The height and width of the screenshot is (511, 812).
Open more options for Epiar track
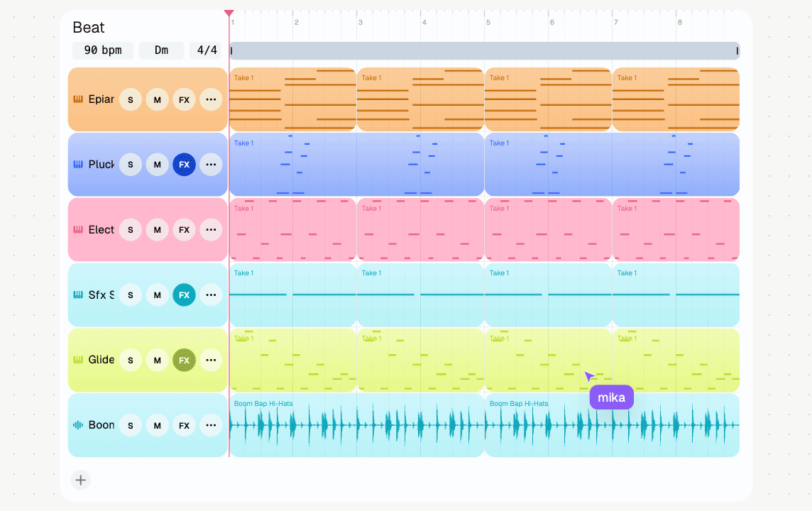[211, 99]
